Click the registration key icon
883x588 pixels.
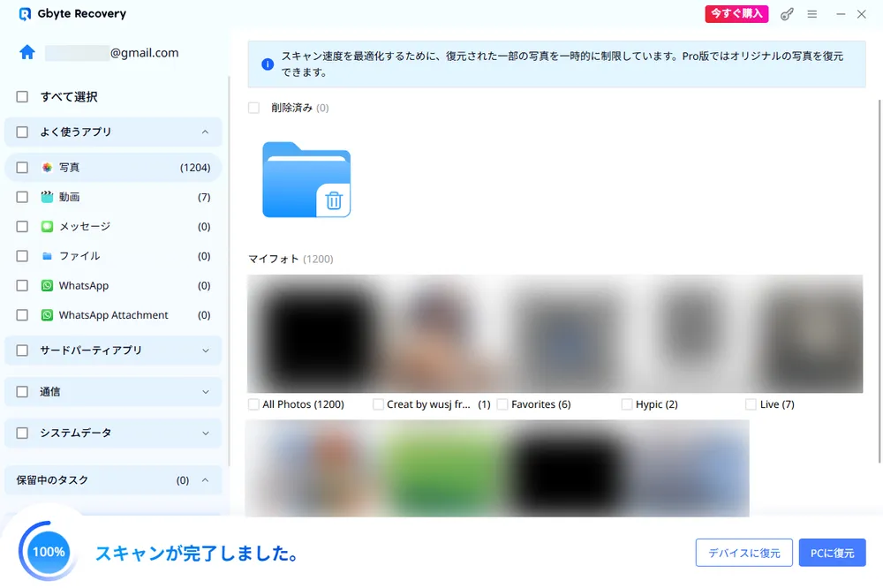coord(786,14)
